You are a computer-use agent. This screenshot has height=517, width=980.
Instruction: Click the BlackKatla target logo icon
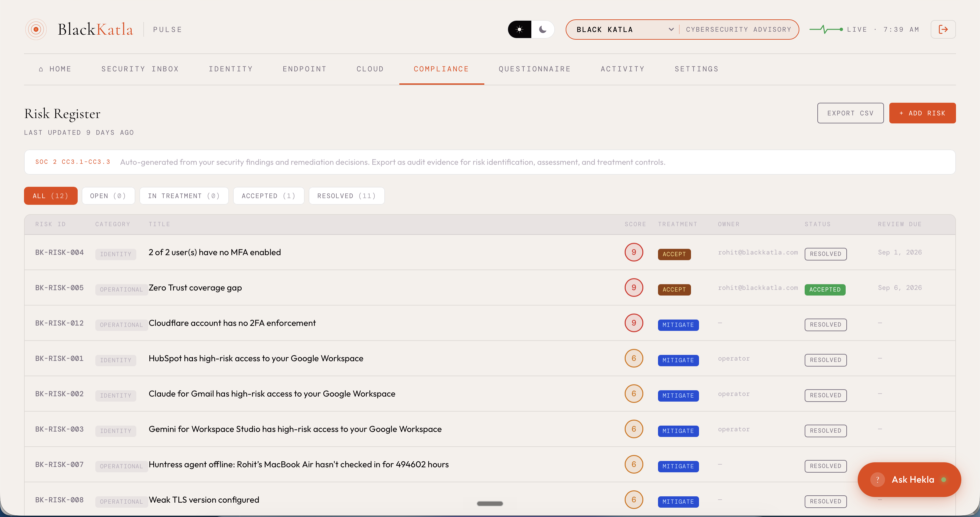point(36,29)
